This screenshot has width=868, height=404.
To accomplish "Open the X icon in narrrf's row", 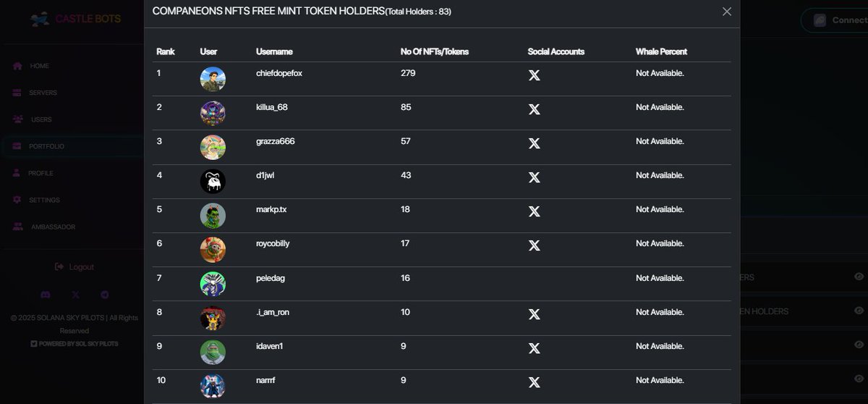I will point(534,382).
